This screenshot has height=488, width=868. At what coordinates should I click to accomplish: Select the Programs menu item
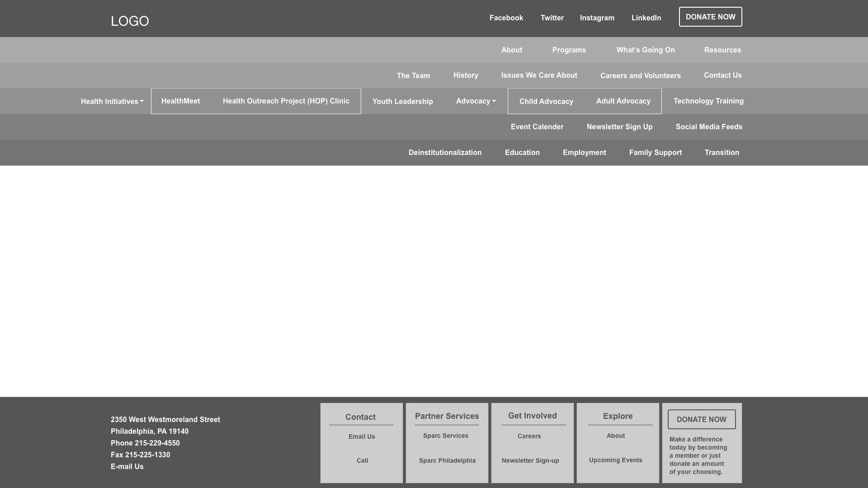(569, 50)
